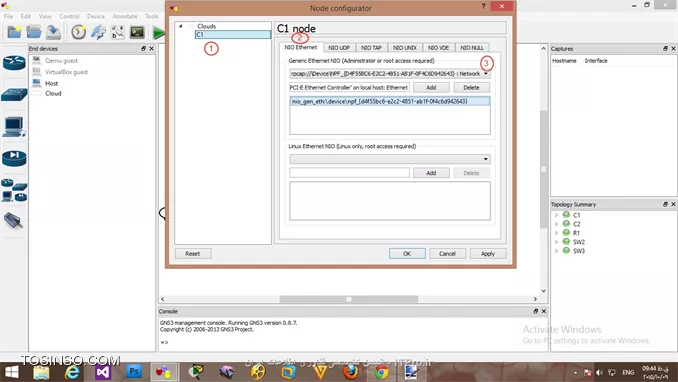
Task: Float the Topology Summary panel
Action: pyautogui.click(x=665, y=204)
